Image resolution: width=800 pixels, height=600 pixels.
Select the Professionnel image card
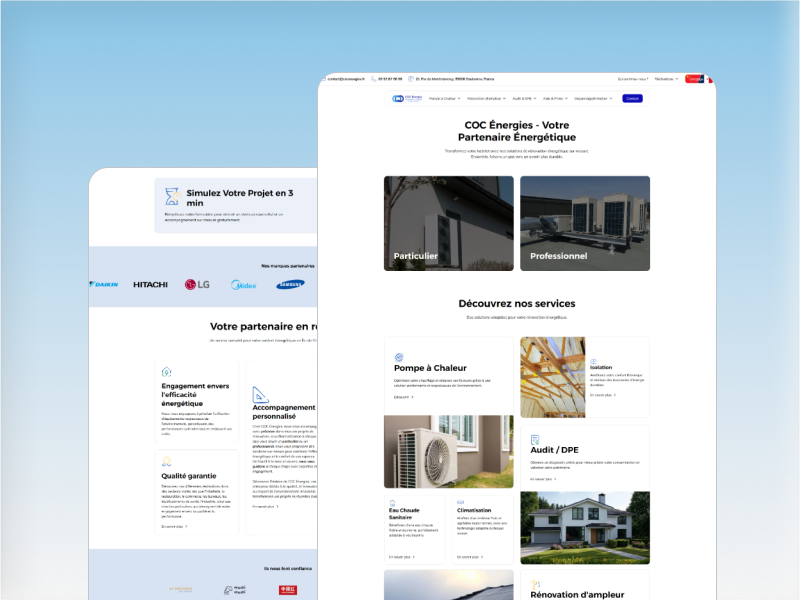tap(585, 223)
